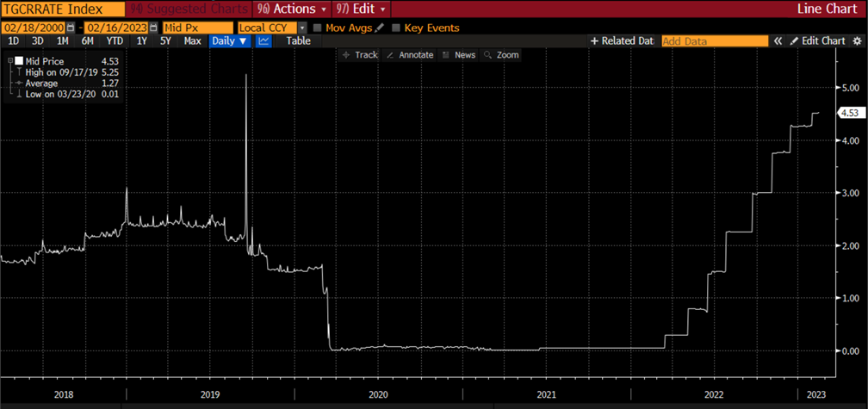Switch to the Table view
The width and height of the screenshot is (868, 409).
[x=298, y=41]
